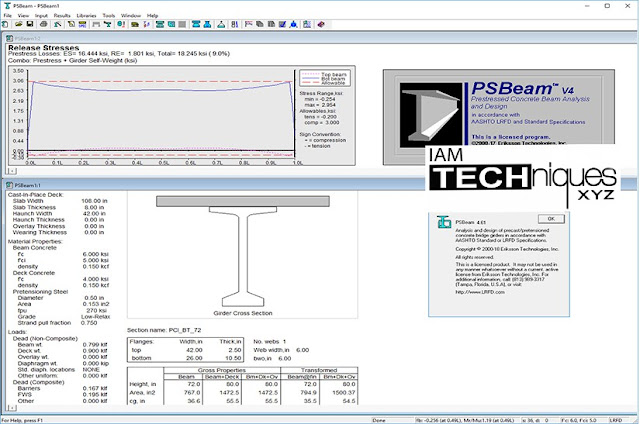The image size is (640, 424).
Task: Click the blue and red arrows toolbar icon
Action: coord(147,24)
